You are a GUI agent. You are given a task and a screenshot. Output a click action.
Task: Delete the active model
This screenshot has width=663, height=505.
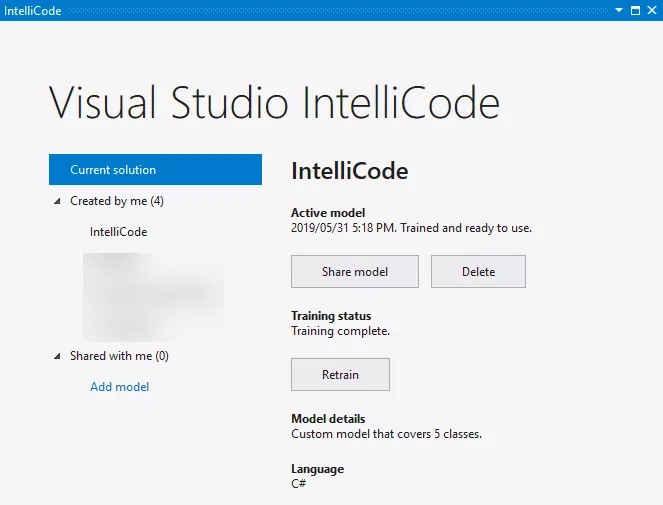coord(478,271)
